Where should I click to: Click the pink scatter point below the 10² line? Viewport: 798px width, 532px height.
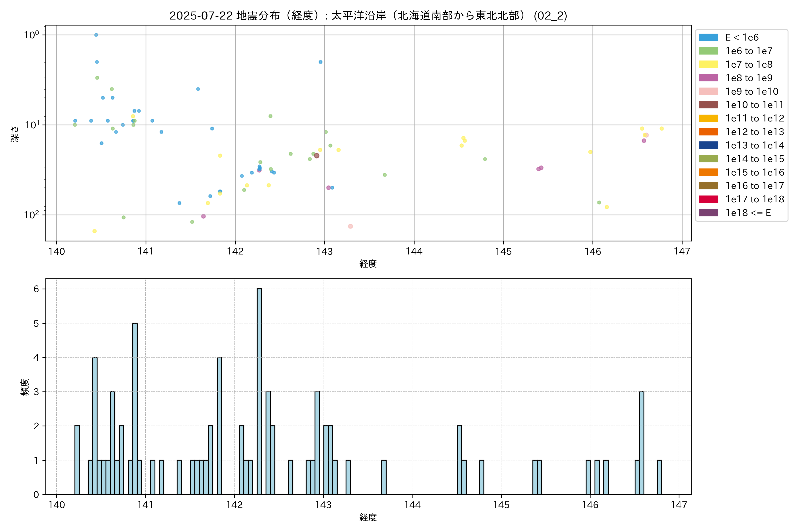tap(350, 226)
